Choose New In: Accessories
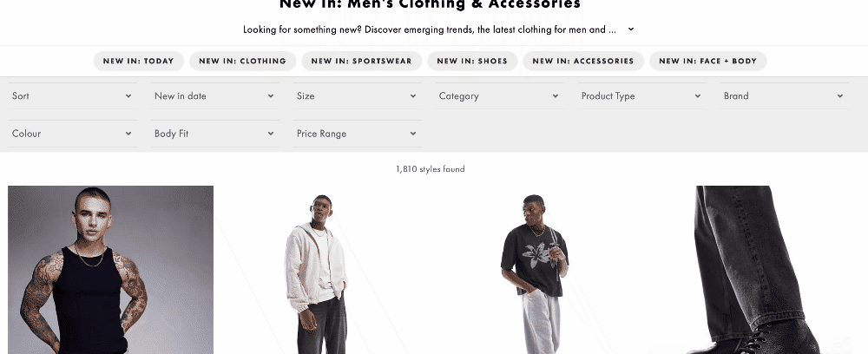Viewport: 868px width, 354px height. 583,61
